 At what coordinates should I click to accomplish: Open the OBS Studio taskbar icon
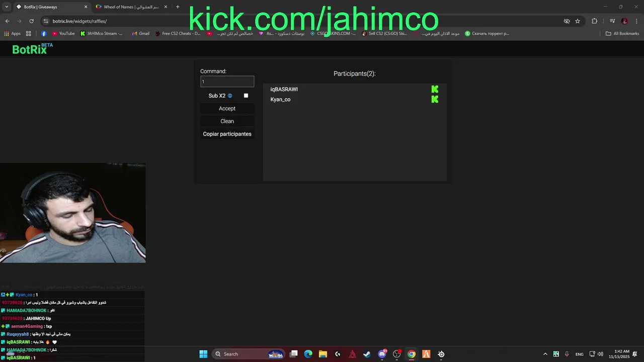[x=397, y=354]
